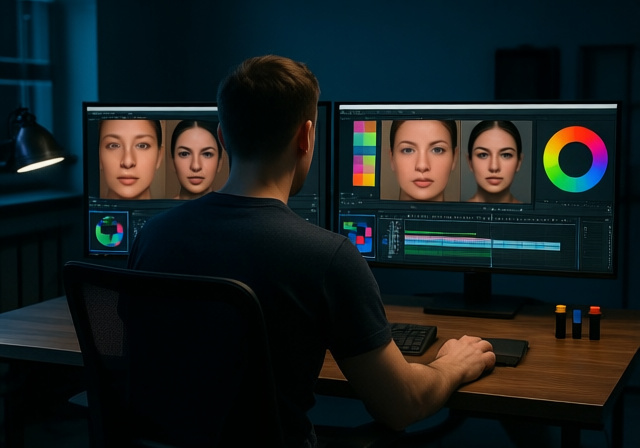Select the teal swatch in palette
This screenshot has height=448, width=640.
pos(358,139)
